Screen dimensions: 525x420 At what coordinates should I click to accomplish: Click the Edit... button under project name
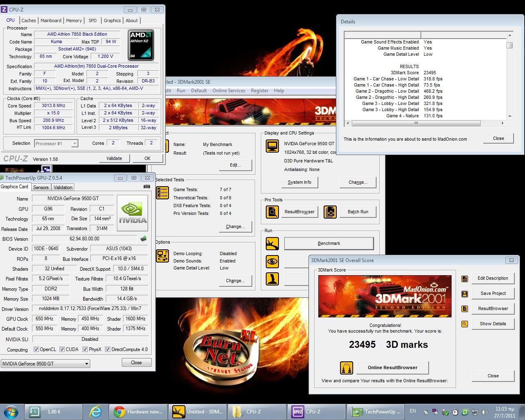[235, 165]
